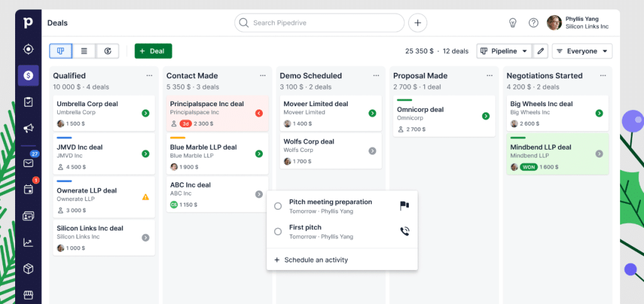Click Silicon Links Inc company name under Phyllis Yang

click(x=587, y=26)
